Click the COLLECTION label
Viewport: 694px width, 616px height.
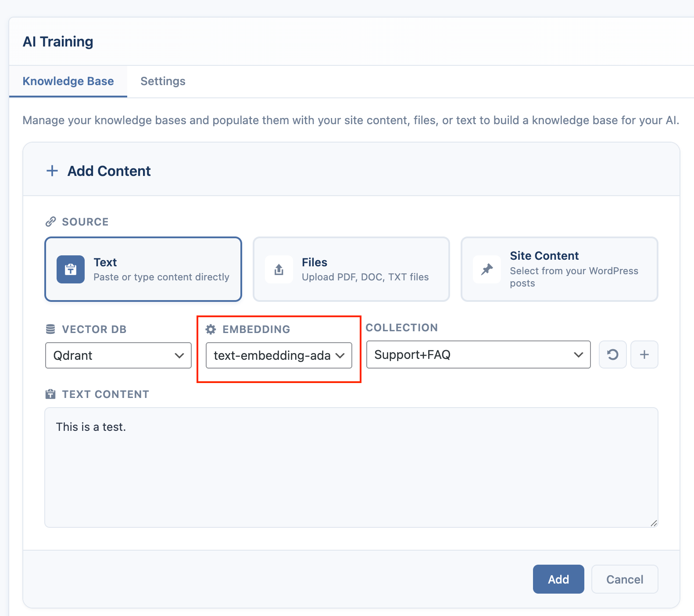click(x=402, y=327)
